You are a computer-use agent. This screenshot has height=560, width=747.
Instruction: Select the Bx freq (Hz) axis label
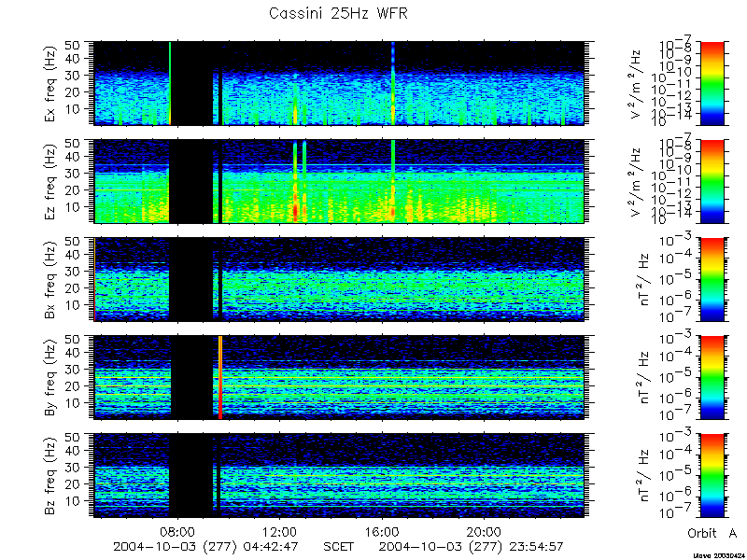tap(50, 279)
